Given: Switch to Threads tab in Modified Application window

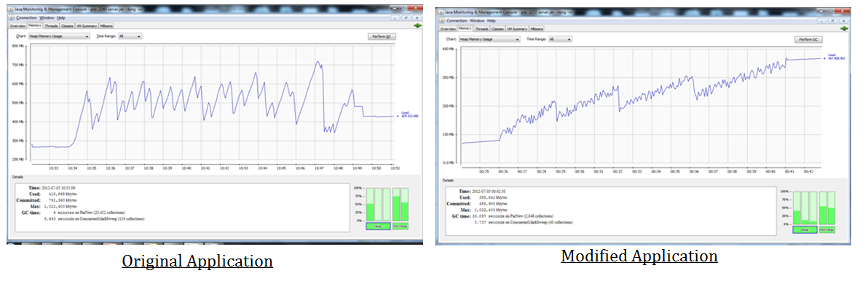Looking at the screenshot, I should click(x=481, y=28).
